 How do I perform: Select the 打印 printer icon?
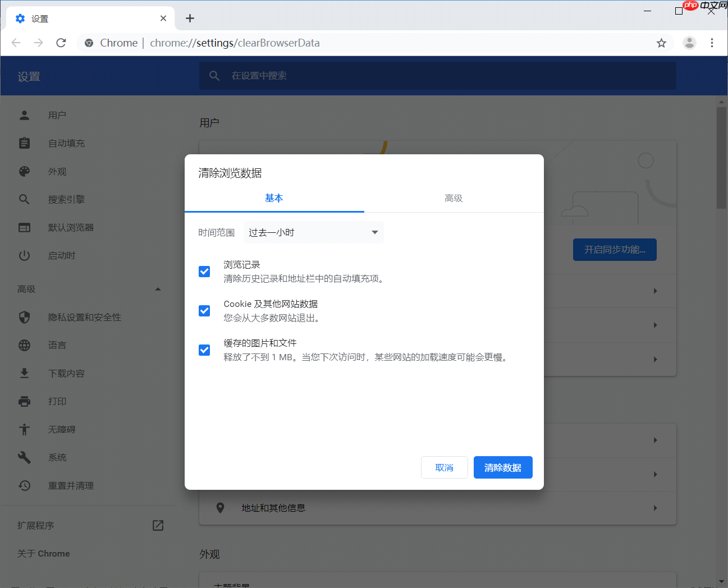(x=24, y=401)
